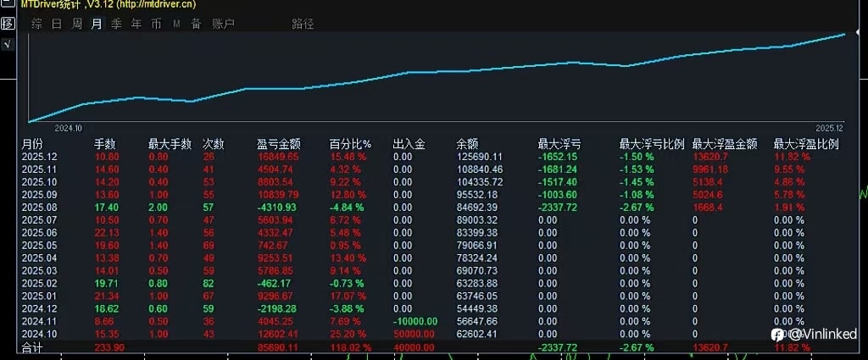
Task: Click the 233.90 total lots value
Action: point(109,347)
